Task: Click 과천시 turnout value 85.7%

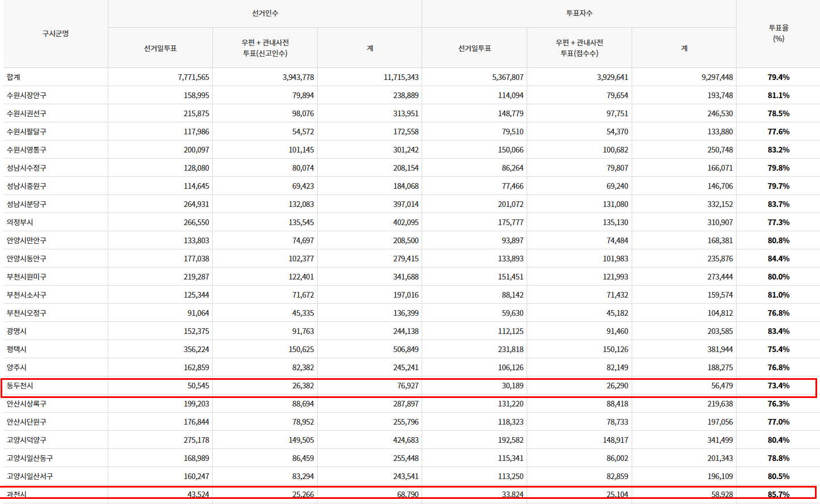Action: (x=778, y=495)
